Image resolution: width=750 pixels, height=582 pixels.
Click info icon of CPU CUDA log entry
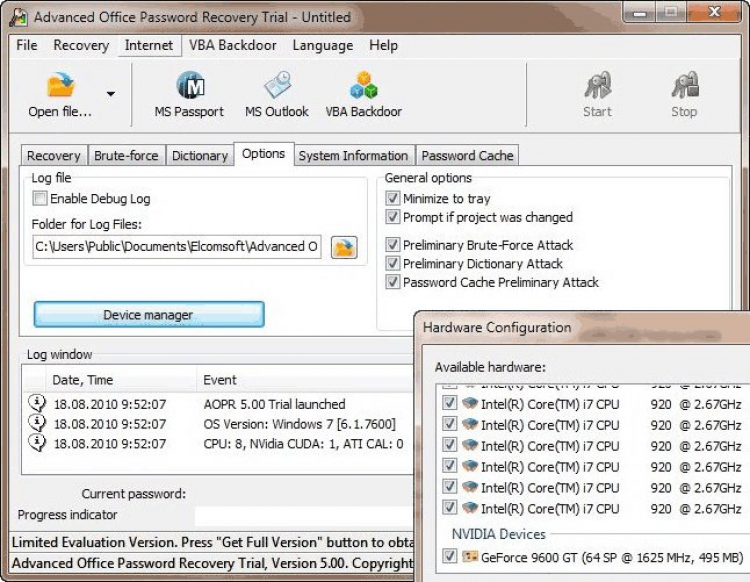(x=37, y=443)
